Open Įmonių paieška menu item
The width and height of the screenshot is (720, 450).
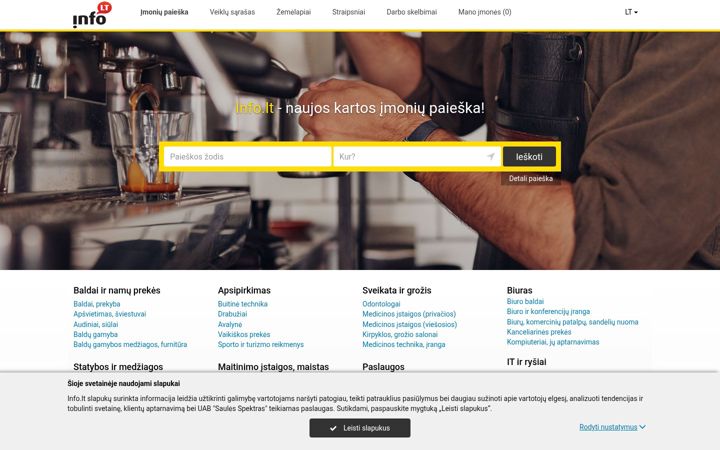(164, 12)
